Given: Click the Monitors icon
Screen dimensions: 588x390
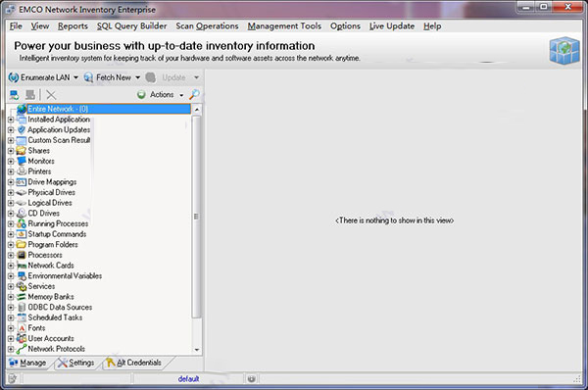Looking at the screenshot, I should [22, 161].
